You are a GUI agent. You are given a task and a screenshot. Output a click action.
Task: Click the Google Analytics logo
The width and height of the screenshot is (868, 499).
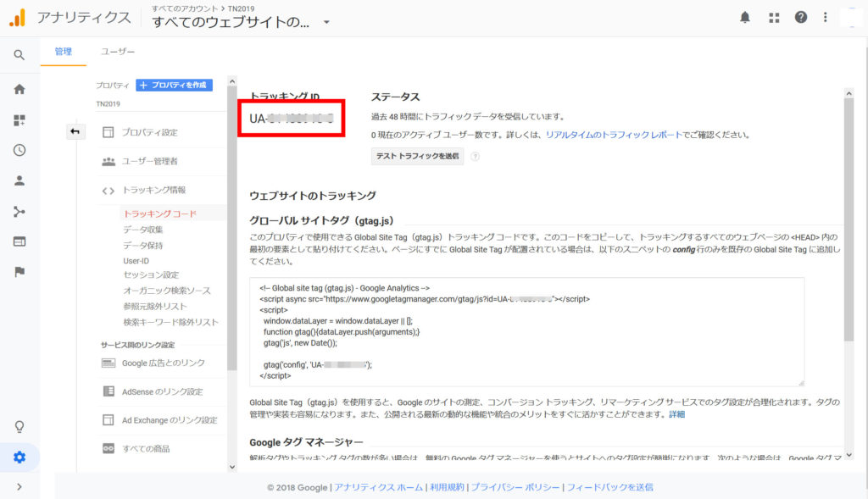(17, 18)
